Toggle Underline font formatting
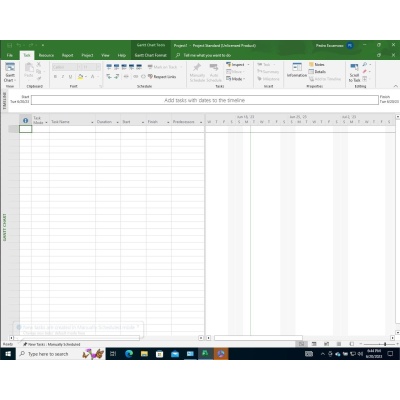400x400 pixels. click(x=70, y=77)
